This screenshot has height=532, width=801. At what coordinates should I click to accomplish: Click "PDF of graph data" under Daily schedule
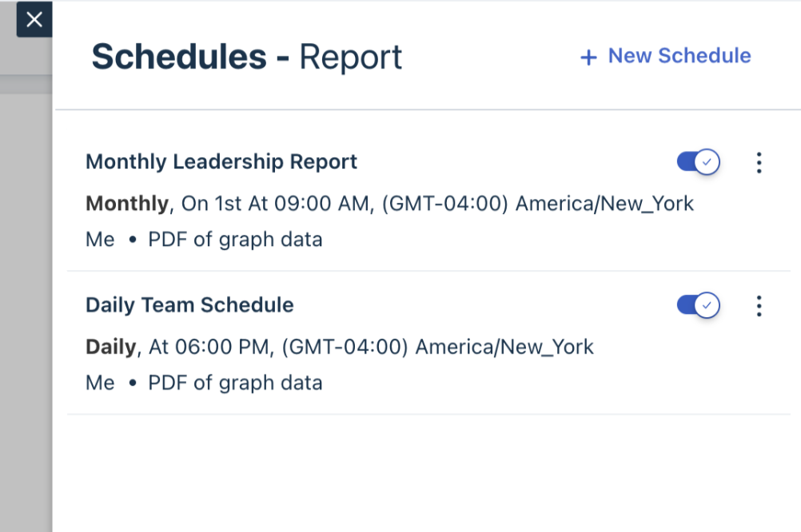[235, 383]
